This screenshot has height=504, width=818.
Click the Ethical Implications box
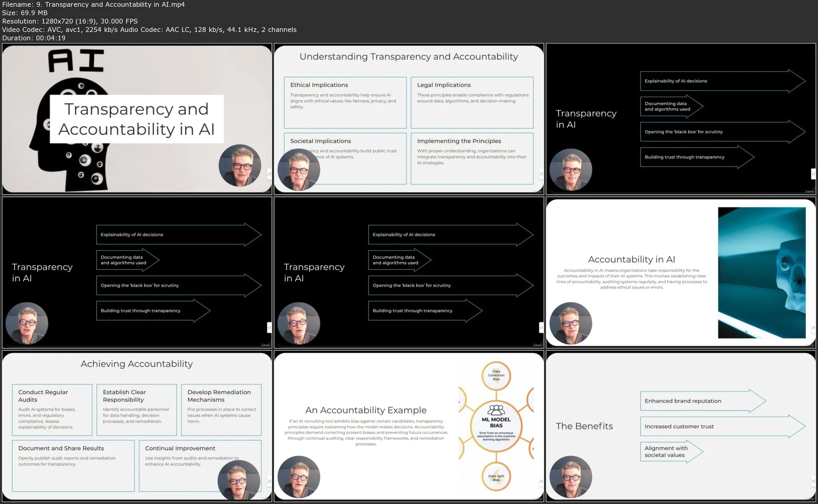click(x=345, y=103)
